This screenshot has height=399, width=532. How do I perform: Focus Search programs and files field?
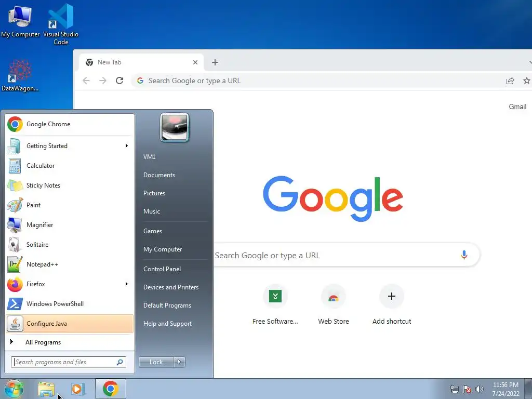coord(69,362)
